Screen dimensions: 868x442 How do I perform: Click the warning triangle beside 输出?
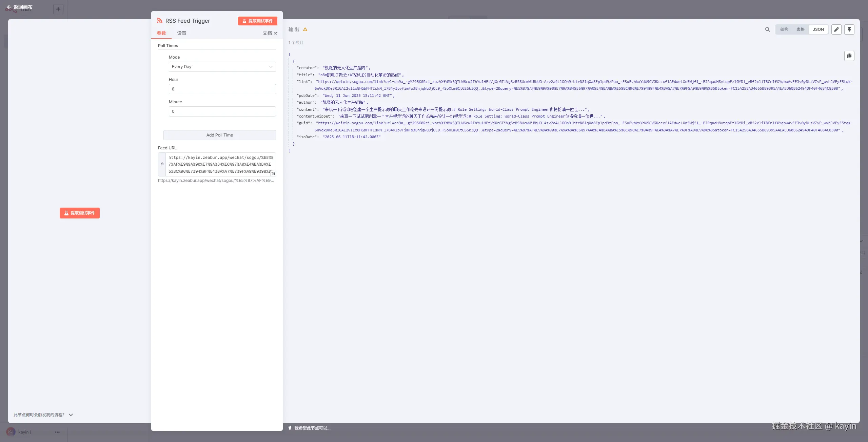pyautogui.click(x=305, y=29)
